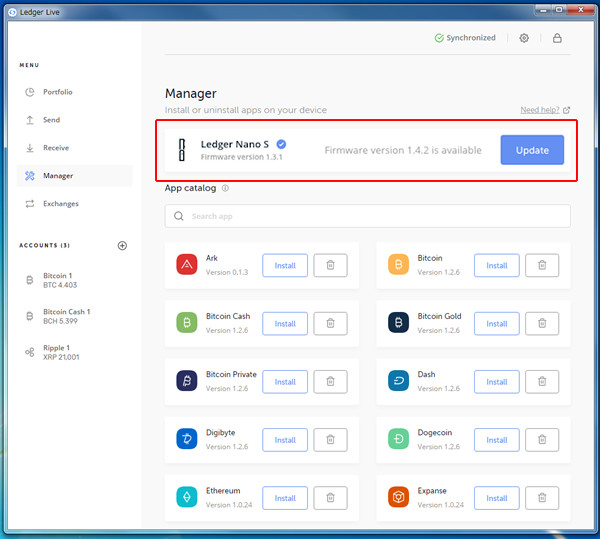Uninstall Ark via trash icon

tap(331, 265)
